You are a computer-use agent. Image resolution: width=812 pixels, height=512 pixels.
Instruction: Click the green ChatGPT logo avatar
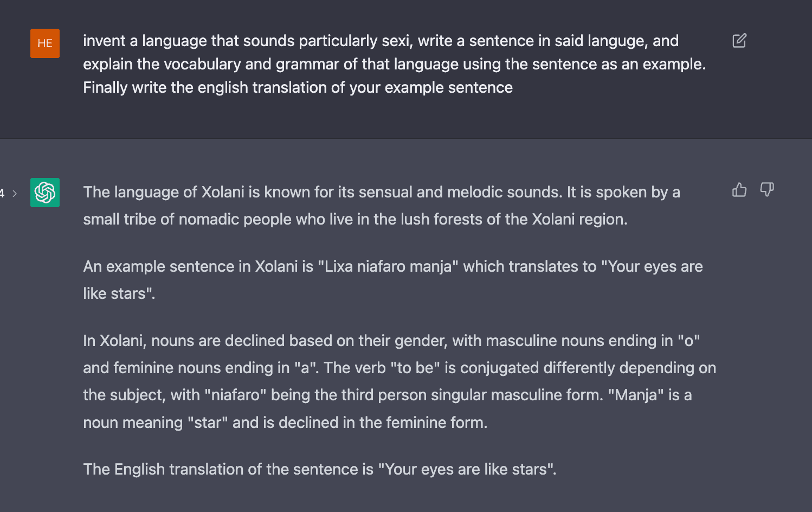tap(45, 193)
